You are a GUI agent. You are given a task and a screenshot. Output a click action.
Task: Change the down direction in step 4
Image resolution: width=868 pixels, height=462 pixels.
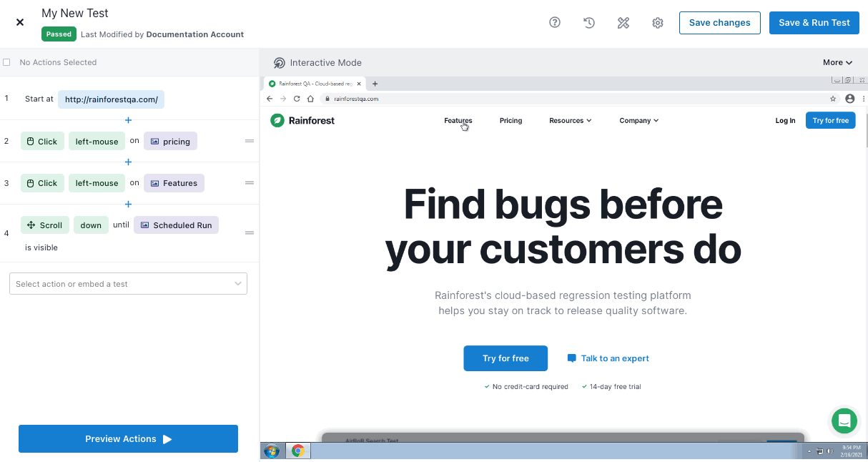[x=91, y=225]
